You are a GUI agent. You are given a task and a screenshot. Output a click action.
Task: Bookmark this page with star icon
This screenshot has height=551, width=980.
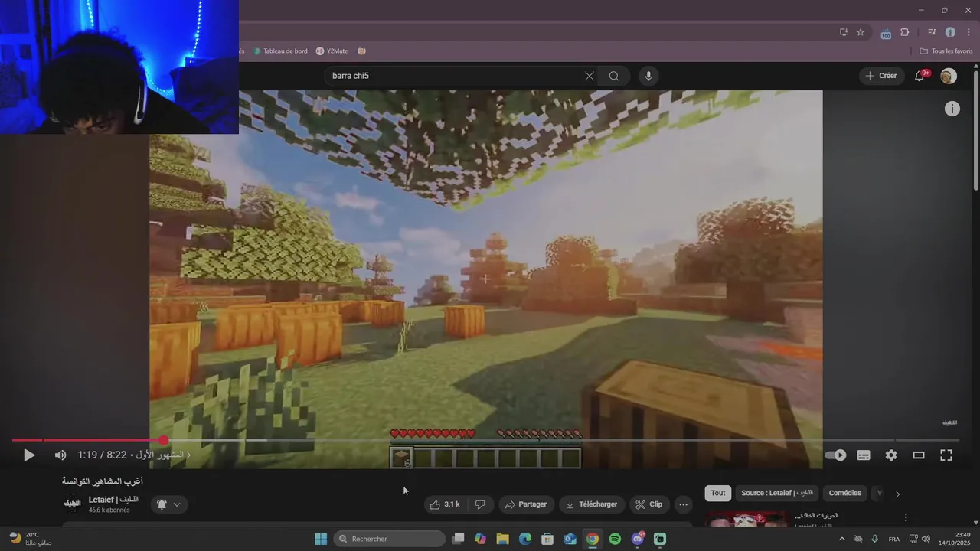click(x=861, y=32)
